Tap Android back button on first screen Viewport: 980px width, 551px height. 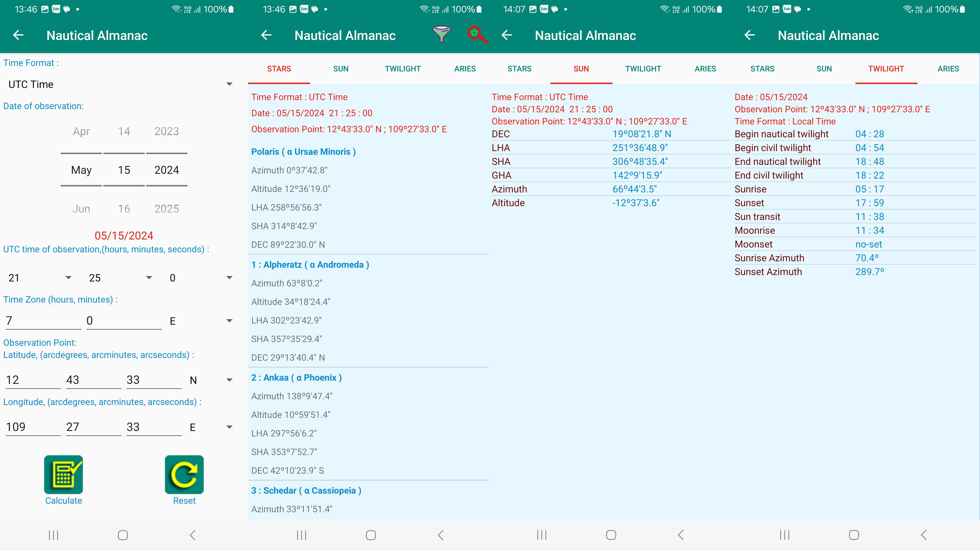coord(193,535)
